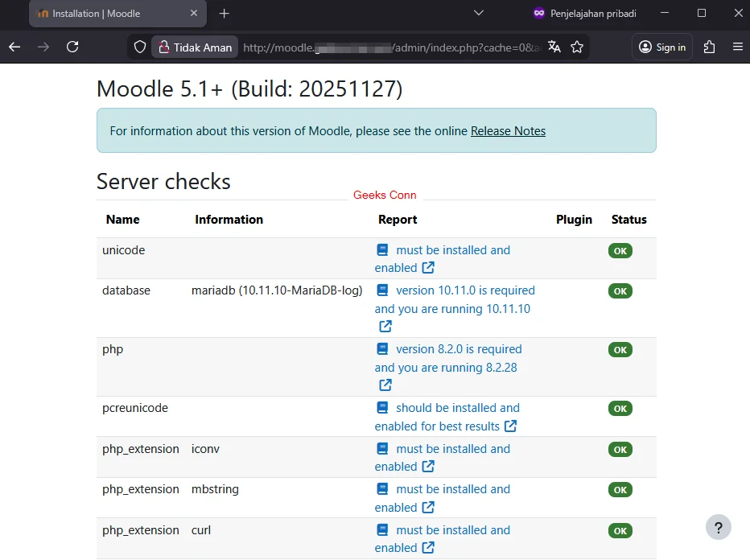The image size is (750, 560).
Task: Click the OK status badge for the database check
Action: 620,290
